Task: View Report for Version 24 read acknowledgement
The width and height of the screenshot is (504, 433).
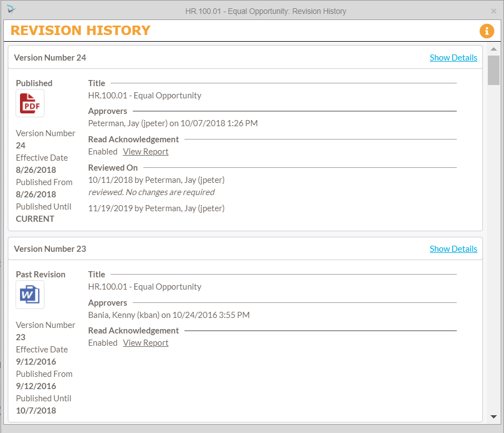Action: pos(146,151)
